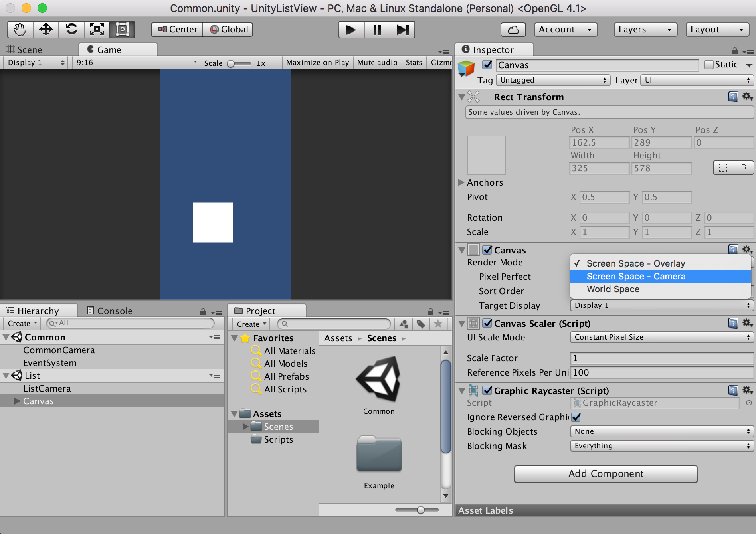The height and width of the screenshot is (534, 756).
Task: Open the Account dropdown
Action: pyautogui.click(x=566, y=30)
